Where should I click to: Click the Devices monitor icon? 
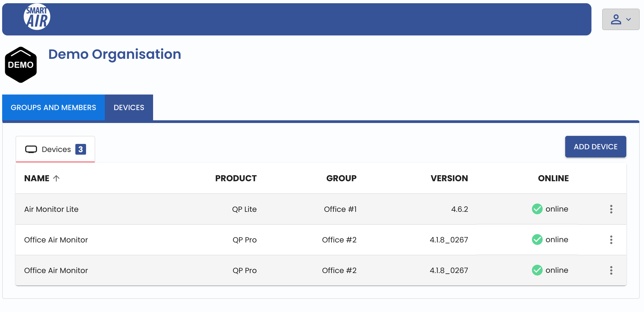pos(31,149)
